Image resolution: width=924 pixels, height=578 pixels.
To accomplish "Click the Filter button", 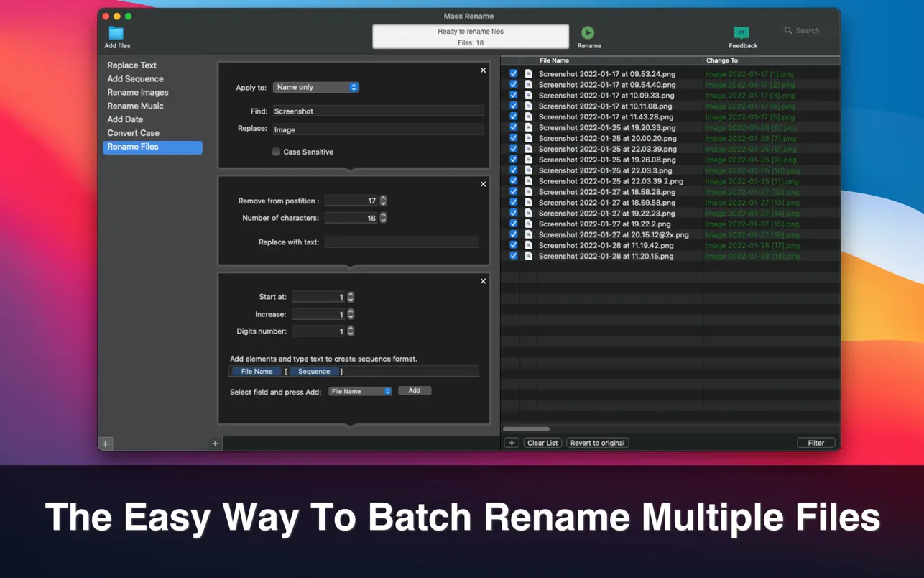I will pos(816,443).
